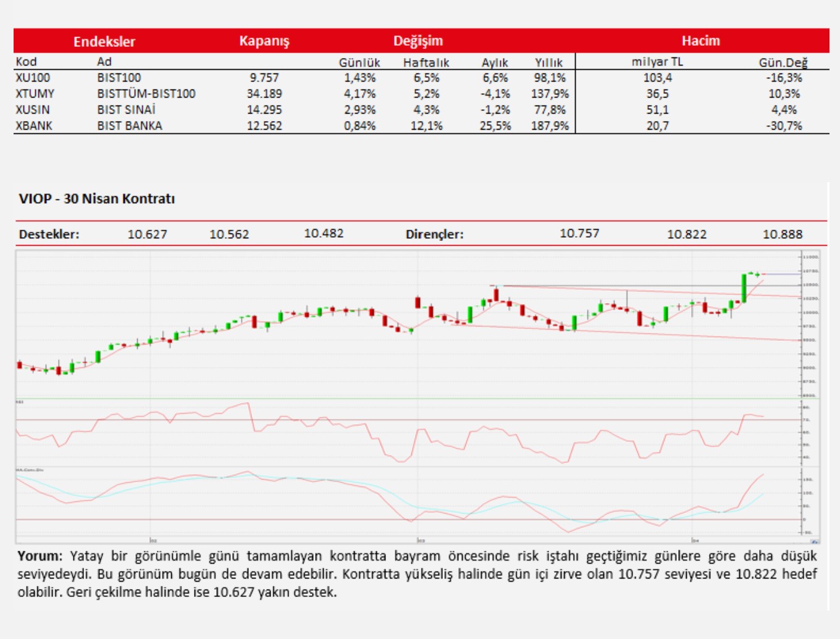Viewport: 840px width, 639px height.
Task: Select resistance level 10.757 in Dirençler row
Action: tap(579, 233)
